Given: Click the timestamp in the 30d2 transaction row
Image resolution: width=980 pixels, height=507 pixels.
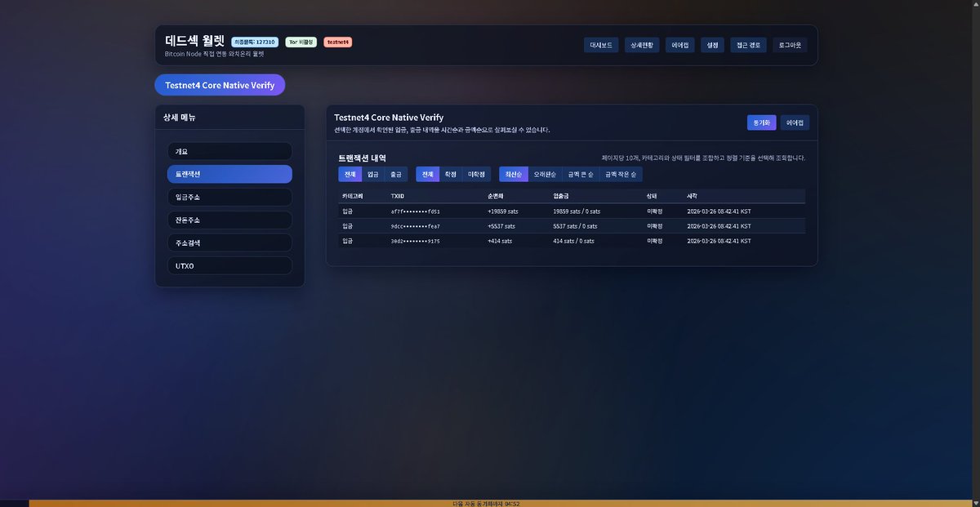Looking at the screenshot, I should click(x=719, y=242).
